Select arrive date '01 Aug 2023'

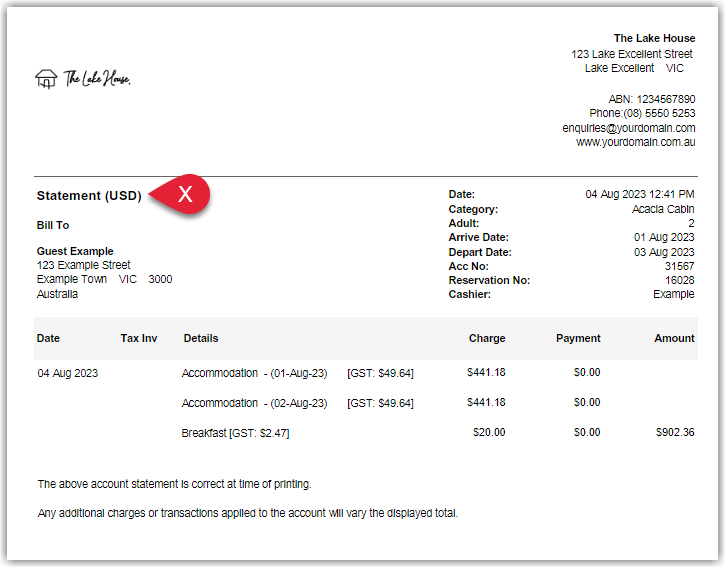[664, 237]
